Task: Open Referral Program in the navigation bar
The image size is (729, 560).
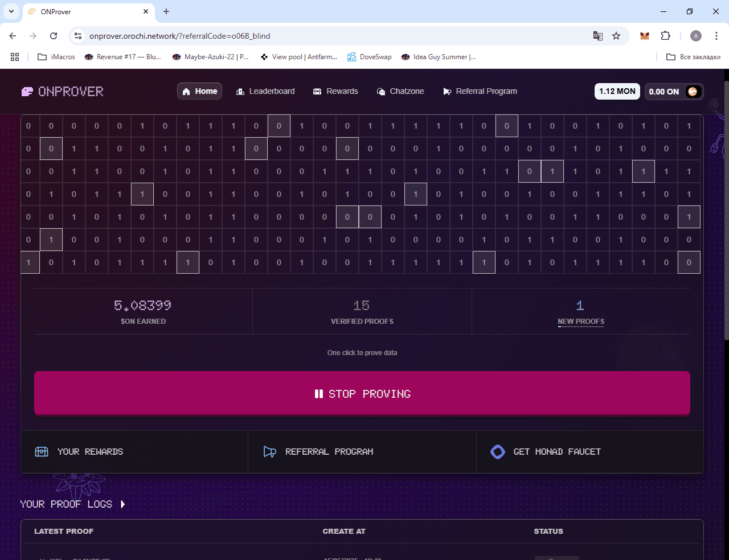Action: click(x=480, y=91)
